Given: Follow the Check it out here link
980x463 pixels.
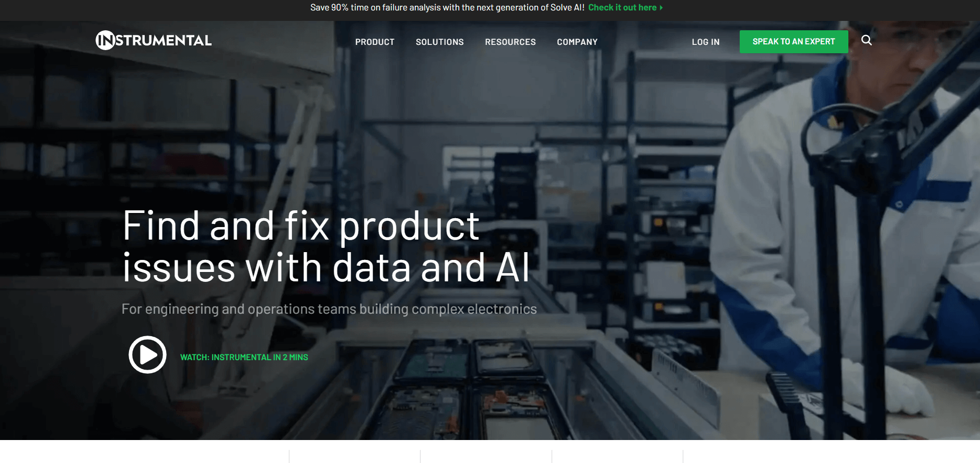Looking at the screenshot, I should coord(622,8).
